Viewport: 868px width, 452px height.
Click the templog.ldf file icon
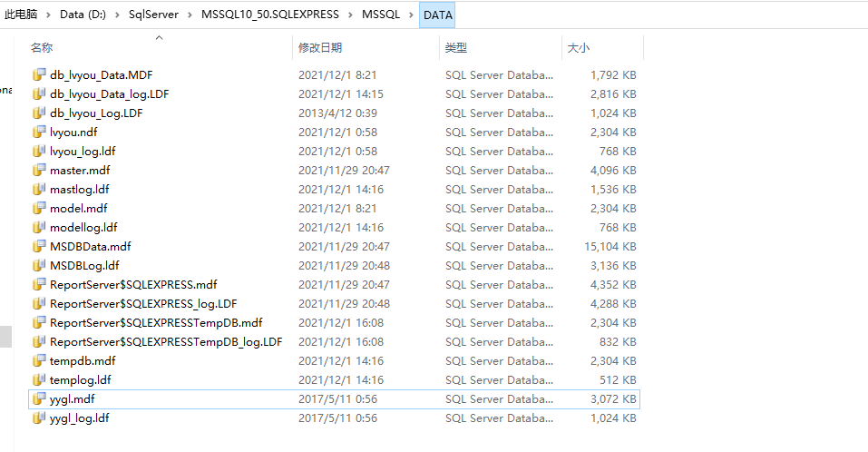coord(39,380)
